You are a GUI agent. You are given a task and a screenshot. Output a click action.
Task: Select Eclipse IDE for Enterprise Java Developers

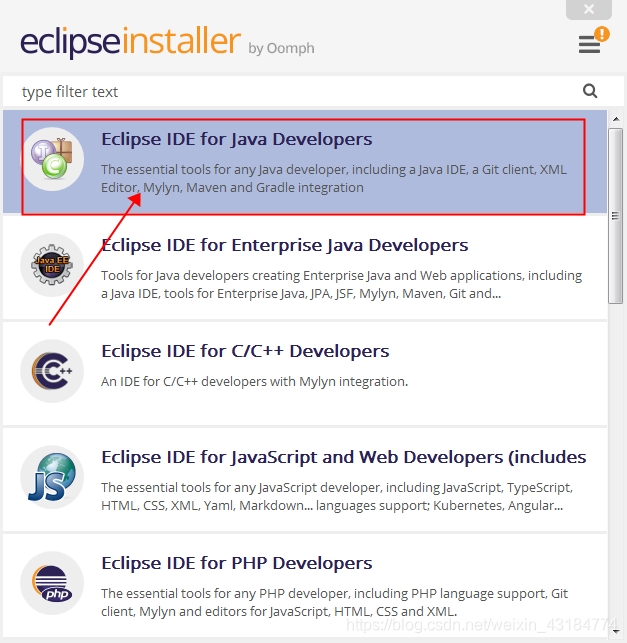tap(285, 245)
